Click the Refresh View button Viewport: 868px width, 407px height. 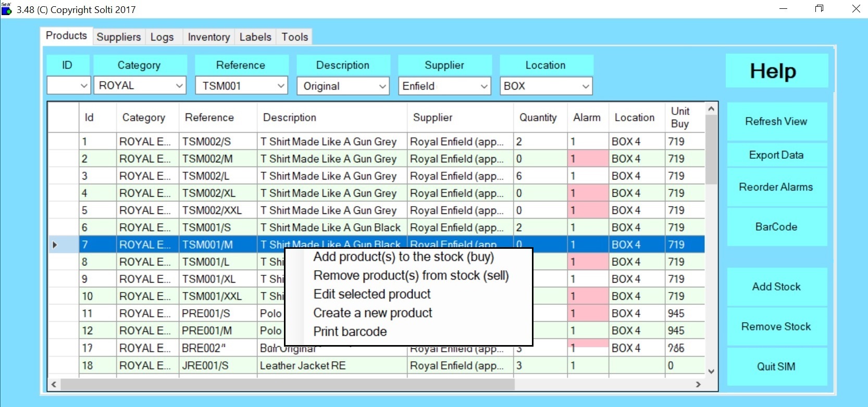(777, 121)
